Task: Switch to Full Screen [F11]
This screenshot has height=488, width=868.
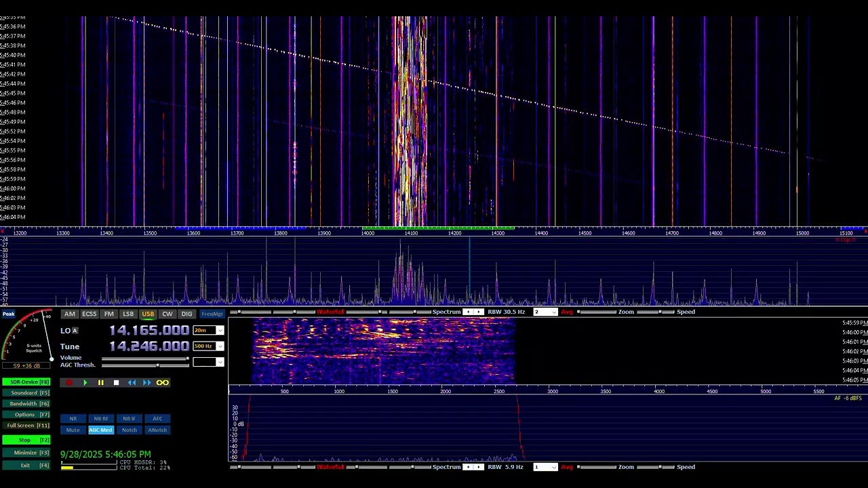Action: 26,426
